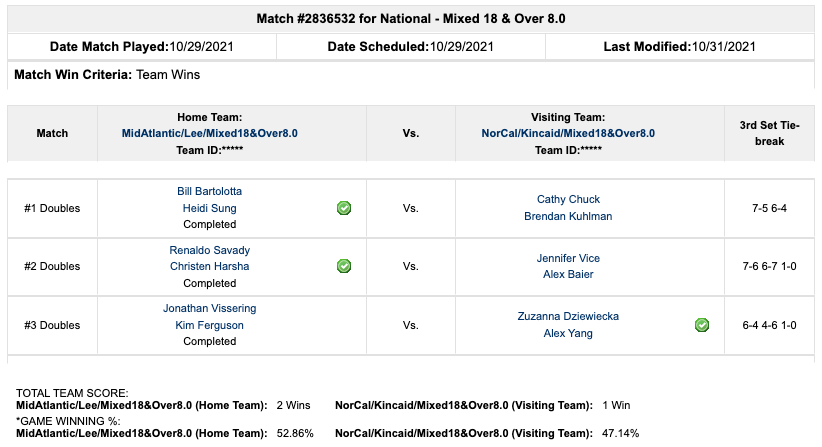Open Alex Yang's player profile
The height and width of the screenshot is (447, 822).
[x=568, y=333]
